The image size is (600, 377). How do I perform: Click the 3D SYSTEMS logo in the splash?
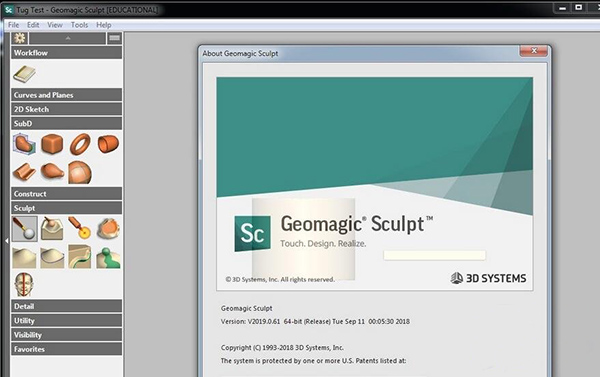click(488, 278)
